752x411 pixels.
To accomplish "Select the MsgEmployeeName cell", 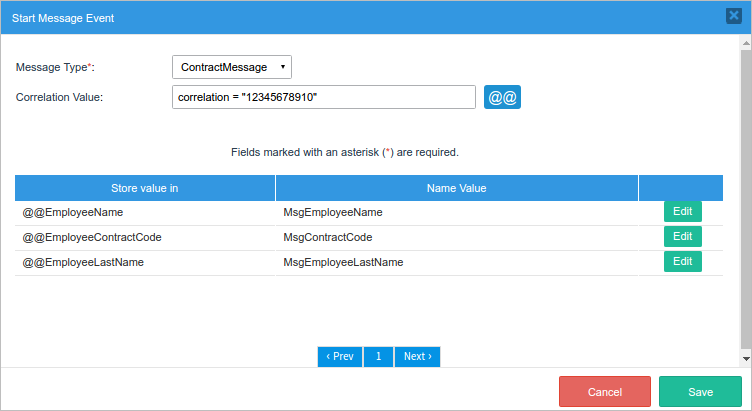I will tap(333, 213).
